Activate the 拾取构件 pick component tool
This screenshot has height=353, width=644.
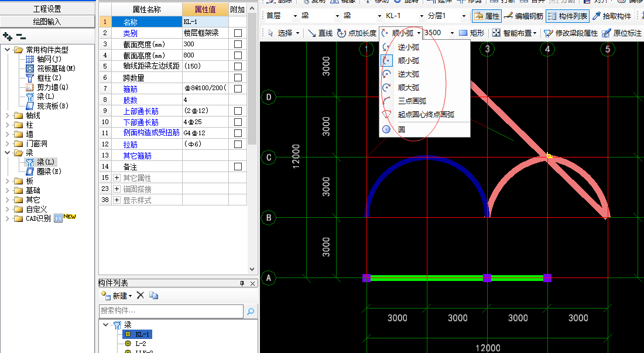[x=612, y=16]
